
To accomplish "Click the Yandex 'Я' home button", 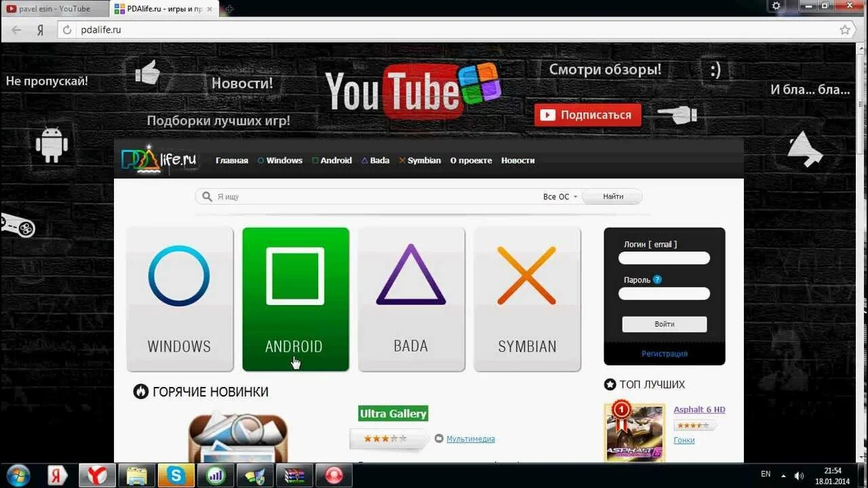I will click(41, 30).
